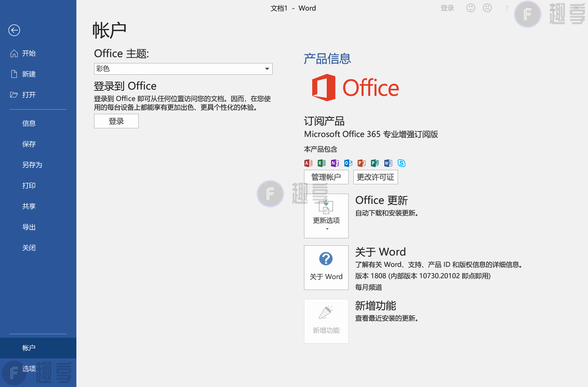Click the new document icon beside 新建
The width and height of the screenshot is (588, 387).
tap(14, 74)
